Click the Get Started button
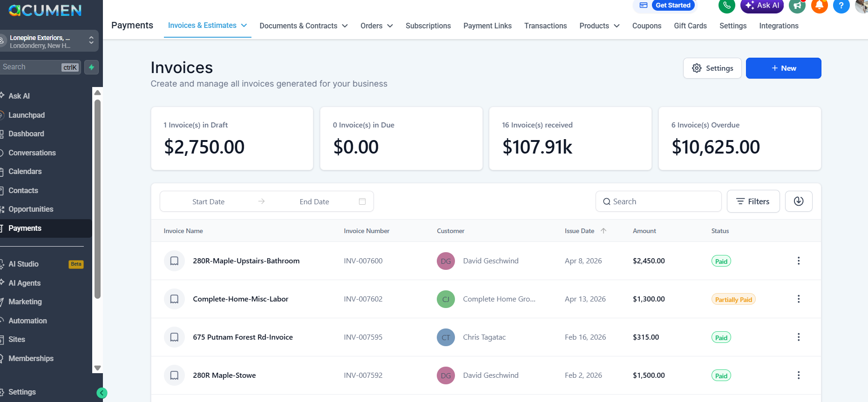Screen dimensions: 868x402 (673, 6)
